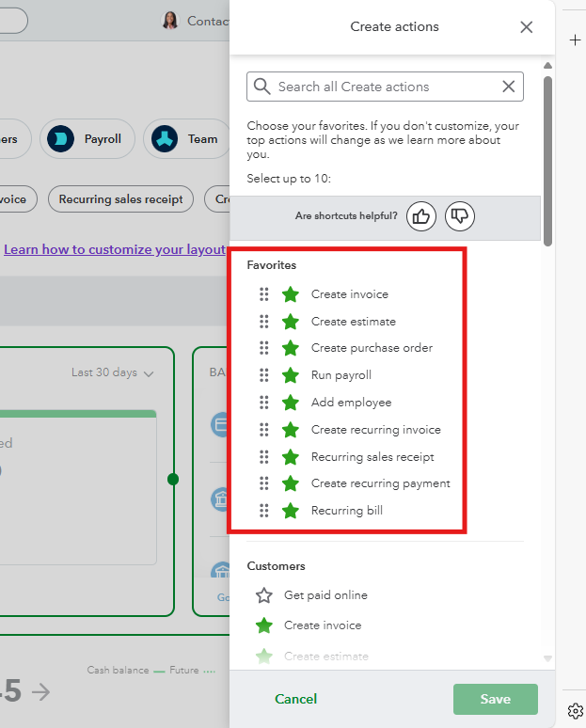Unfavorite the Create purchase order star

click(x=291, y=348)
